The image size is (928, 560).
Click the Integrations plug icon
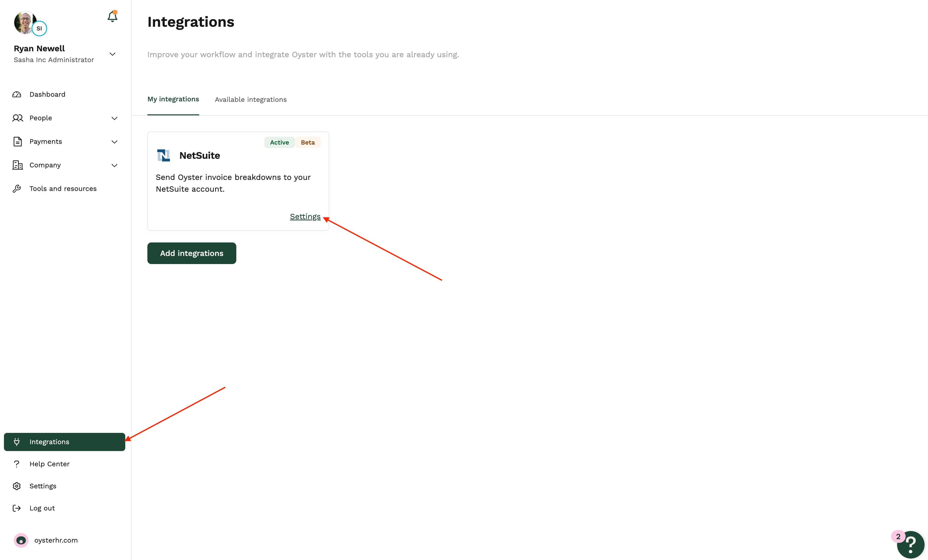coord(17,442)
